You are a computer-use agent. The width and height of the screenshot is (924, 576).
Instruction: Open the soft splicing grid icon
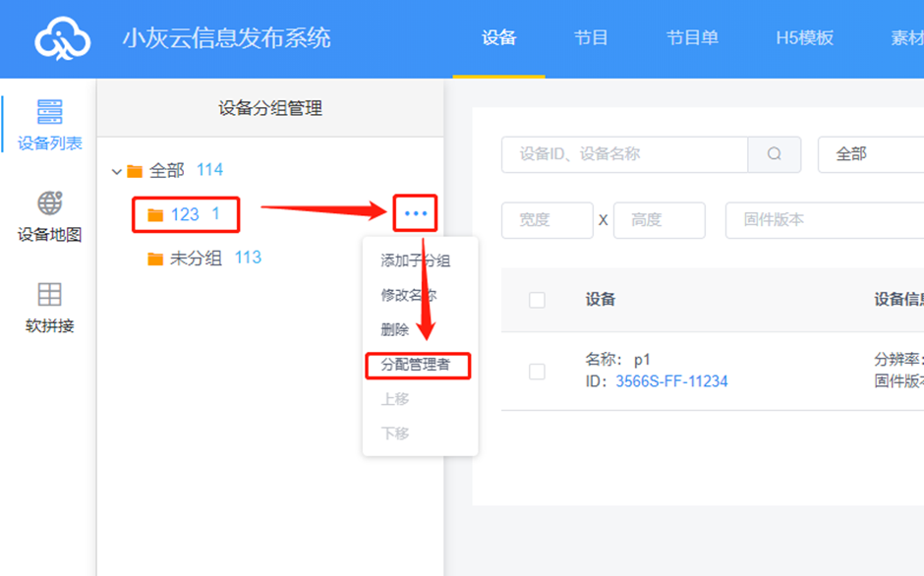(49, 294)
